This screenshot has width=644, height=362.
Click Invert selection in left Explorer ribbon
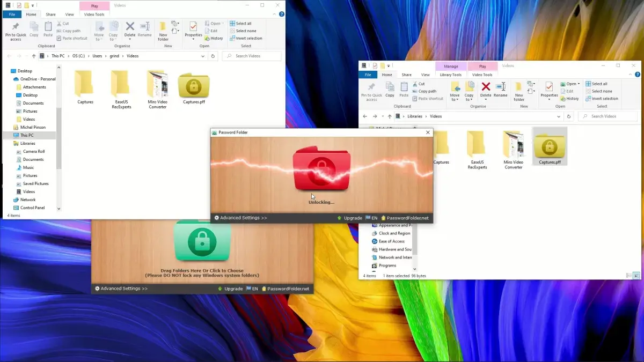pyautogui.click(x=245, y=39)
